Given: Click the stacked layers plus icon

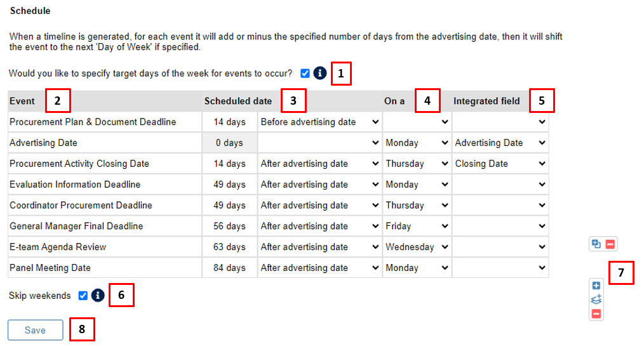Looking at the screenshot, I should [x=596, y=300].
